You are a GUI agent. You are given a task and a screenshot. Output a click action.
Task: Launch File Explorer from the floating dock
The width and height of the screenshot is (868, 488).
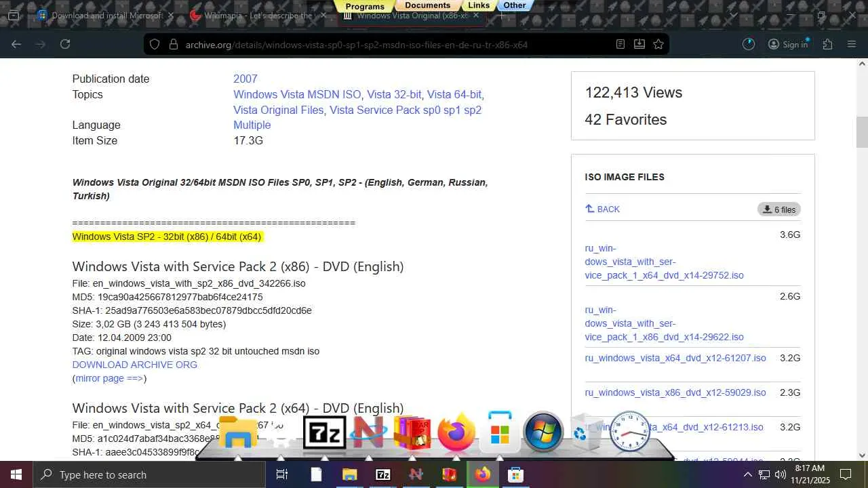[x=238, y=432]
